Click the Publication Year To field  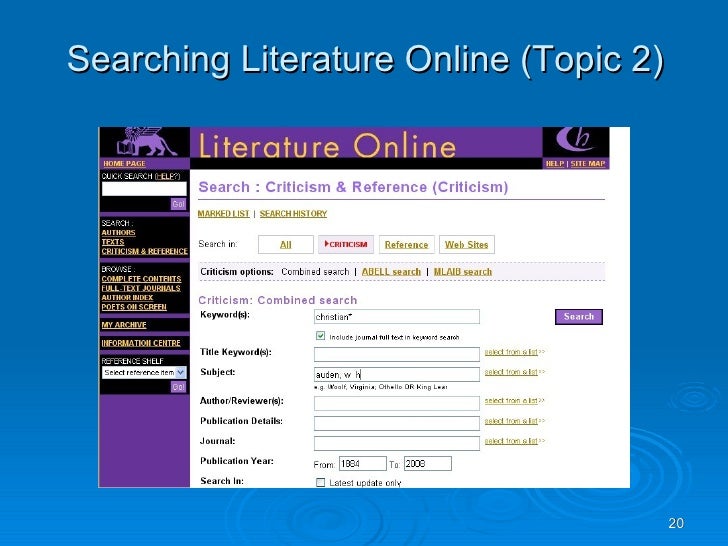(428, 463)
